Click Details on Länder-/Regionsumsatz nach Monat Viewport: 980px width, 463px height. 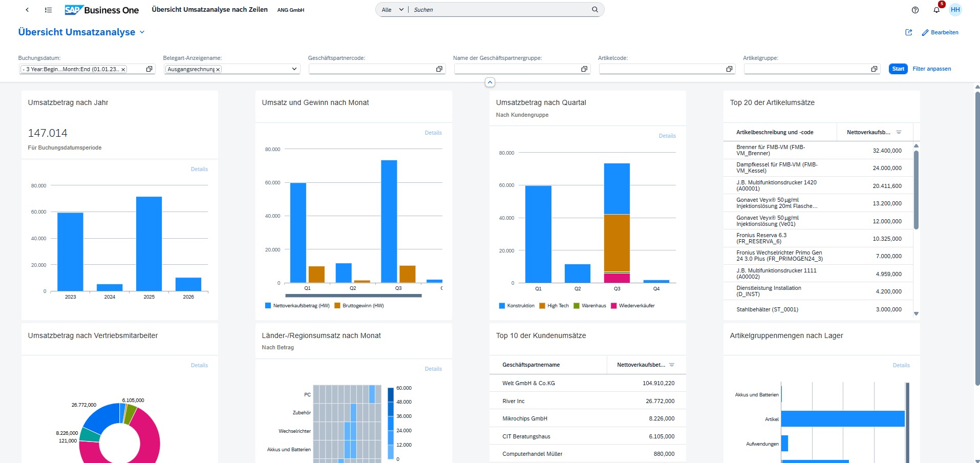pos(433,368)
